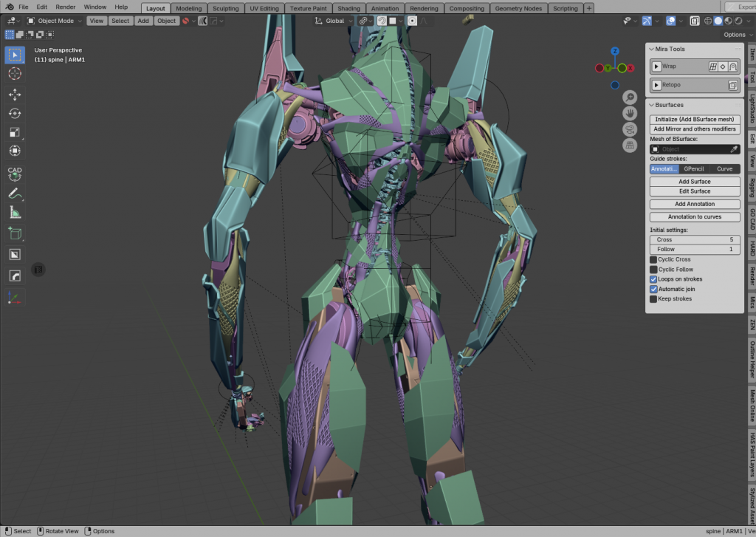Screen dimensions: 756x537
Task: Toggle viewport gizmos display
Action: (x=647, y=21)
